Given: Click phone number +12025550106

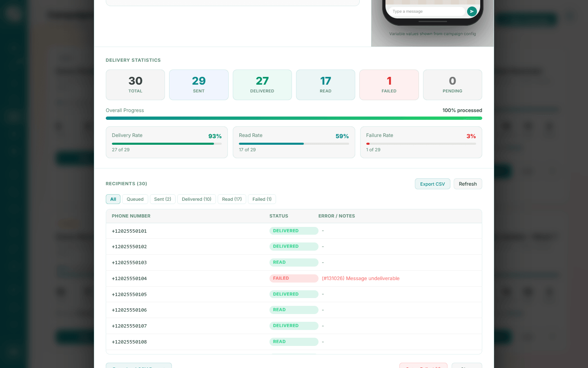Looking at the screenshot, I should tap(129, 310).
